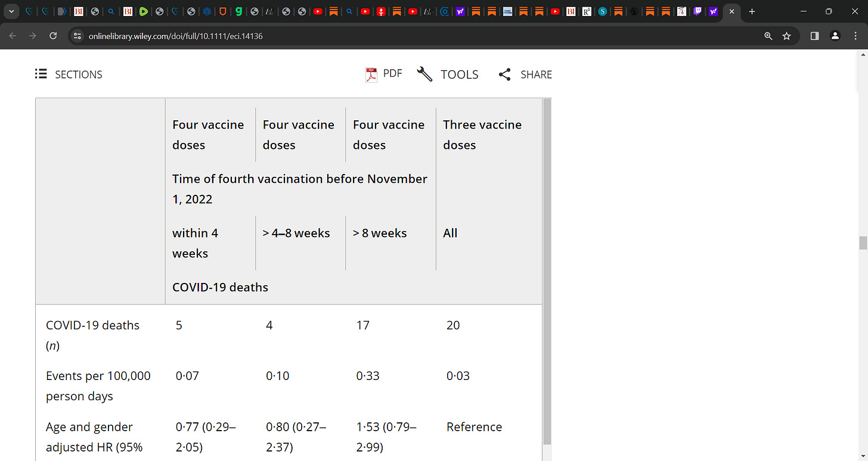This screenshot has height=461, width=868.
Task: Click the events rate value '0·33'
Action: point(368,376)
